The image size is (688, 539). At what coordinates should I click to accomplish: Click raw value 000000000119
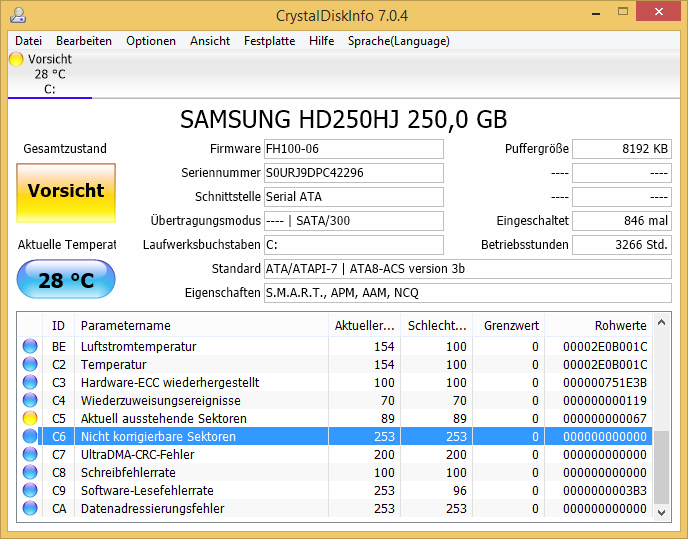point(605,400)
